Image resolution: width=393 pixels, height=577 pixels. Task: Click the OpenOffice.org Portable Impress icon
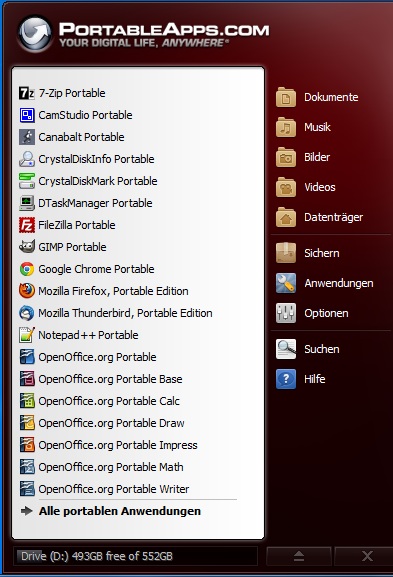[27, 445]
